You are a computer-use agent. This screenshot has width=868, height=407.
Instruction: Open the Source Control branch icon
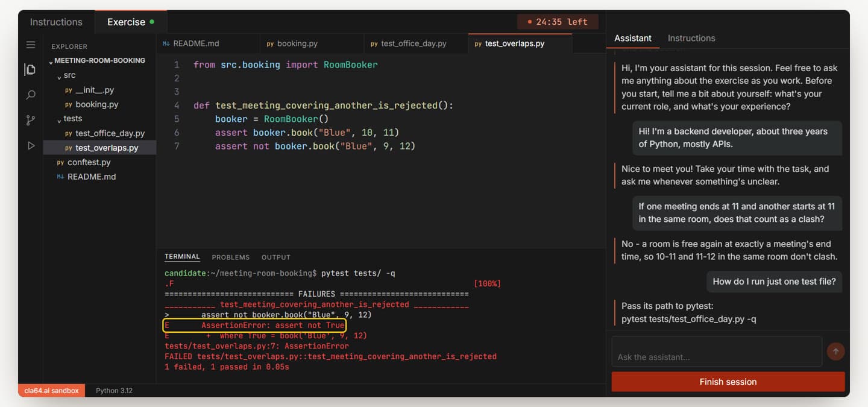click(31, 120)
